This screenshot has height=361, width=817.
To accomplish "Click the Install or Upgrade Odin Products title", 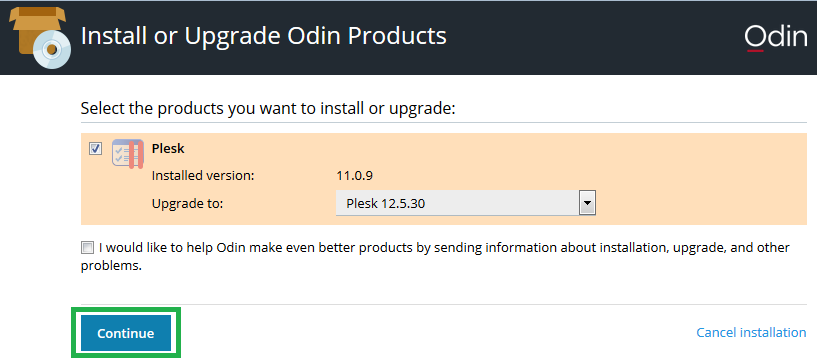I will coord(264,36).
